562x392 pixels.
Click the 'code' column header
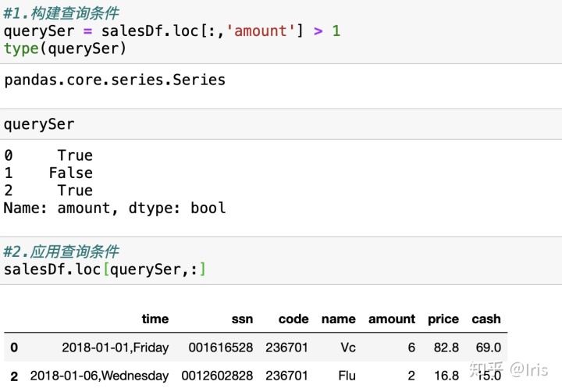(293, 319)
